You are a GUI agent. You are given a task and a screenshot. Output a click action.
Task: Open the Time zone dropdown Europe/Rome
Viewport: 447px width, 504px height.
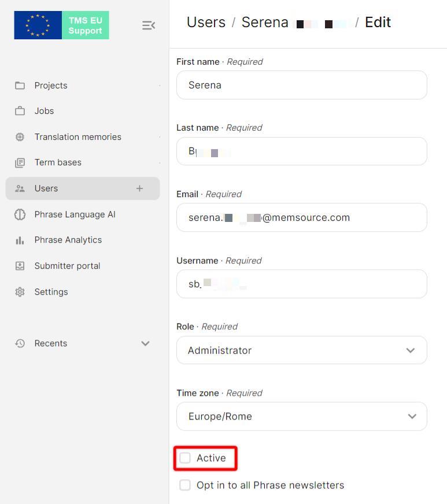[x=302, y=416]
